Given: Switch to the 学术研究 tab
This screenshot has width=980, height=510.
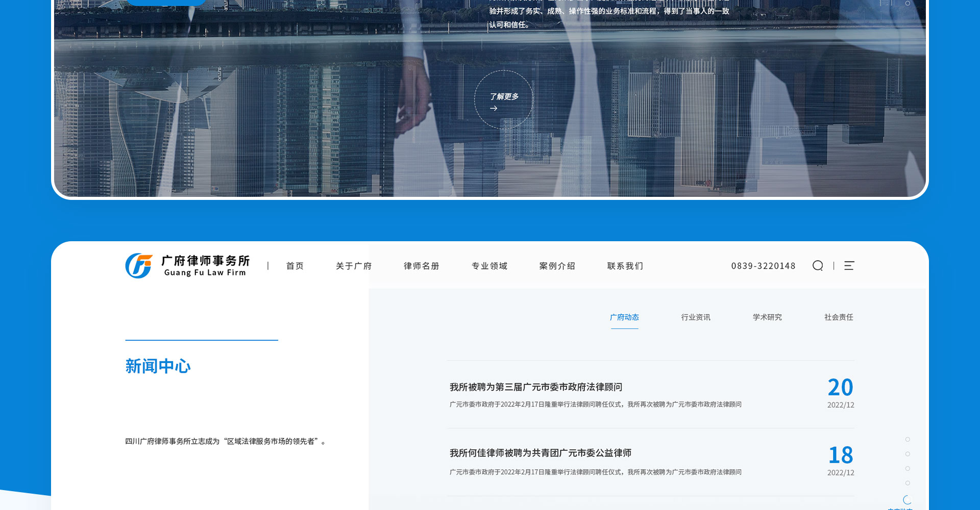Looking at the screenshot, I should [767, 317].
